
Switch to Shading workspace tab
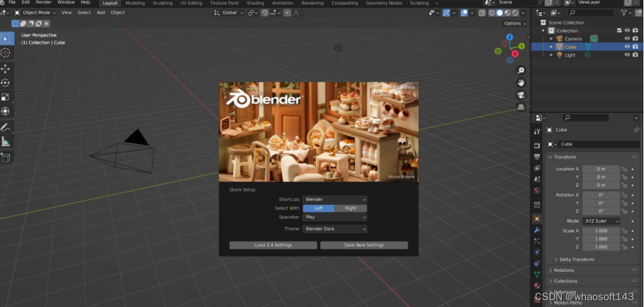tap(255, 3)
